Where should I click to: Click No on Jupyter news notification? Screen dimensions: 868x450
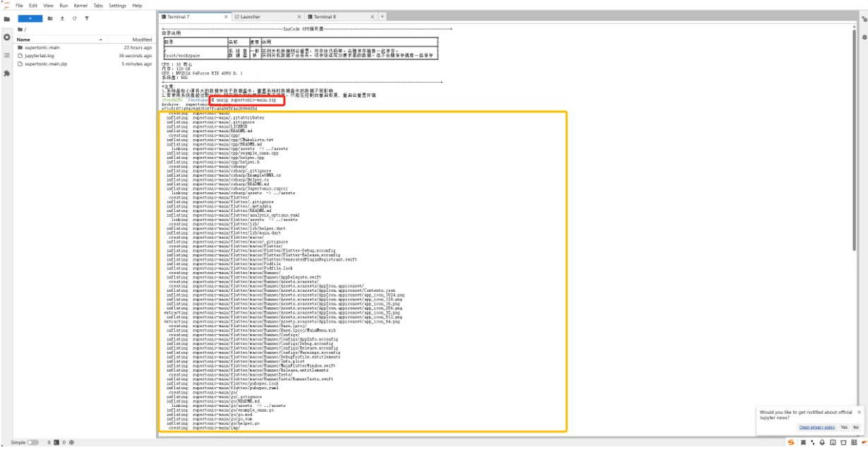coord(855,427)
